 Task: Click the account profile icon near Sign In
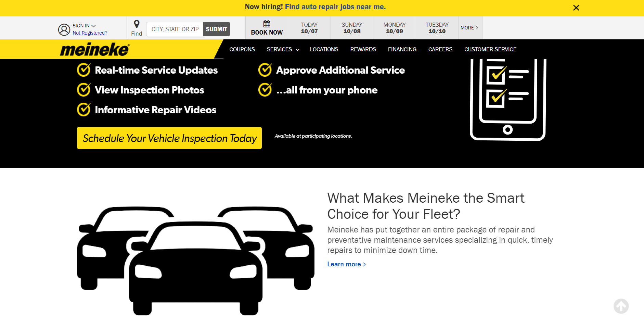pyautogui.click(x=64, y=29)
